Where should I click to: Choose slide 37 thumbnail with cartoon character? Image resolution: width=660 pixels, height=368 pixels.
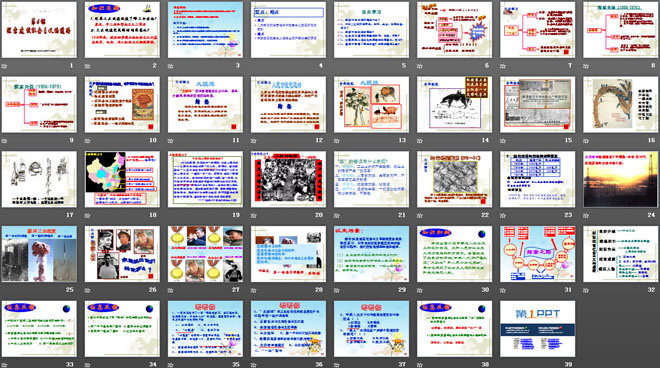372,329
